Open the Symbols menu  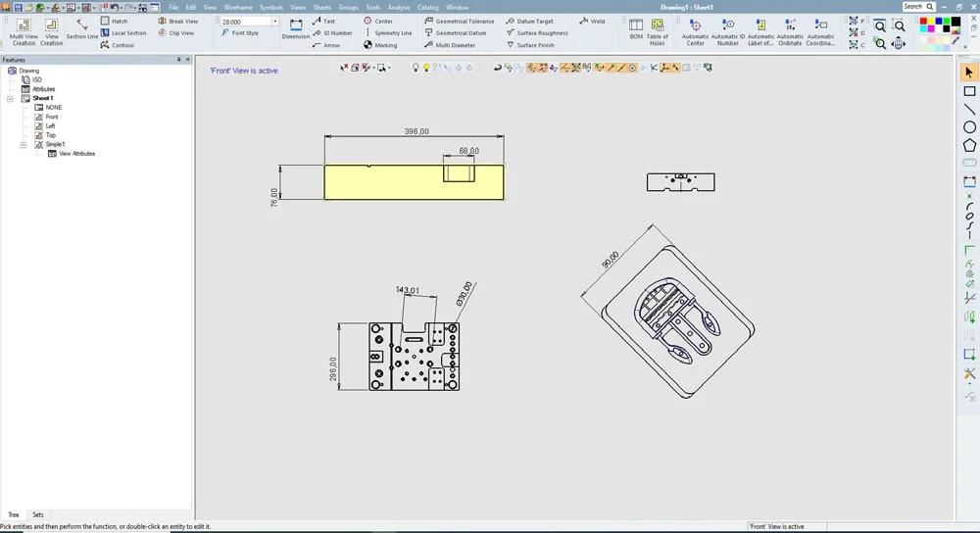click(271, 8)
